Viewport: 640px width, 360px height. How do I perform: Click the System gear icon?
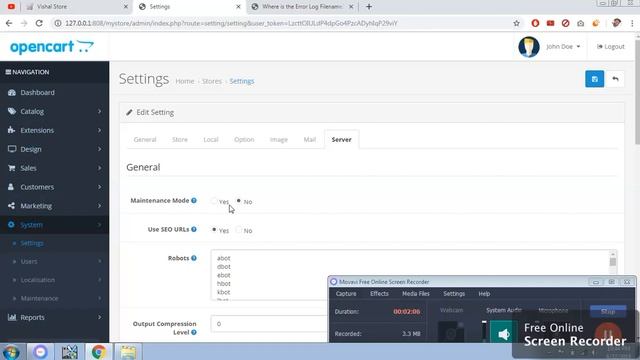coord(11,224)
